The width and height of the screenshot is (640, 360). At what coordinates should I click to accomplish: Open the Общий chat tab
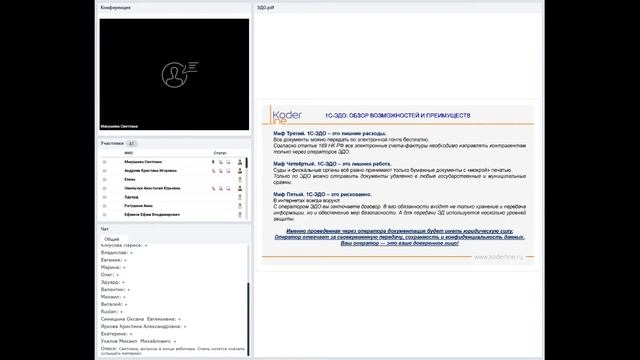(x=112, y=239)
